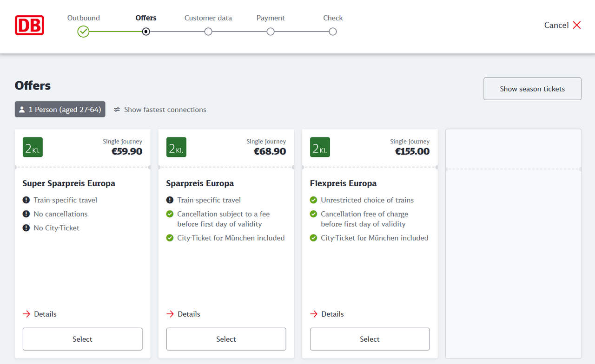Viewport: 595px width, 364px height.
Task: Click the Check step circle
Action: [x=333, y=32]
